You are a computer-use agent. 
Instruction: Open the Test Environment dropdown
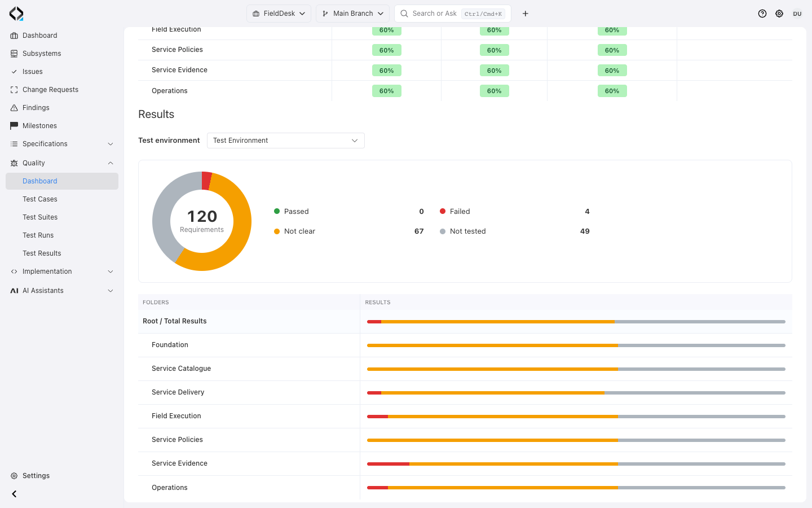(x=286, y=141)
